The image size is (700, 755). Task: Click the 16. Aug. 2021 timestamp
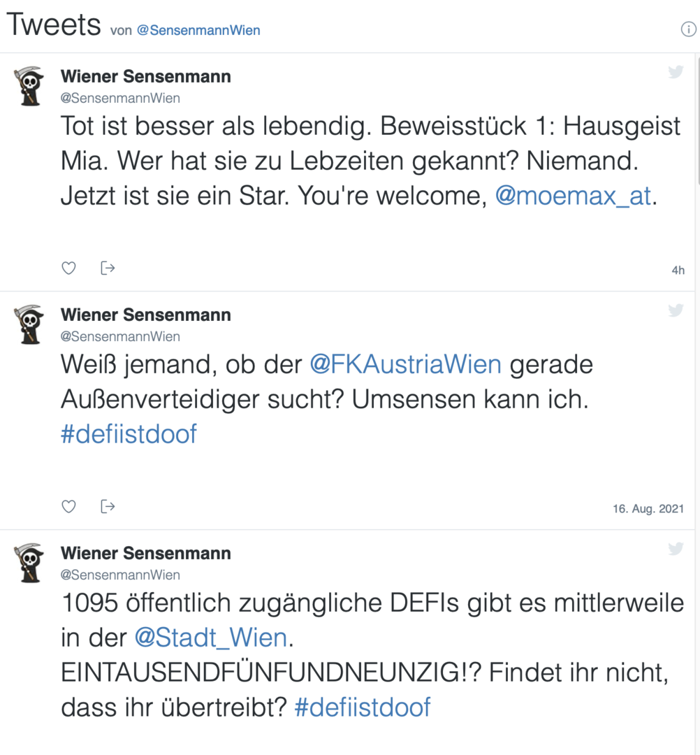point(648,510)
